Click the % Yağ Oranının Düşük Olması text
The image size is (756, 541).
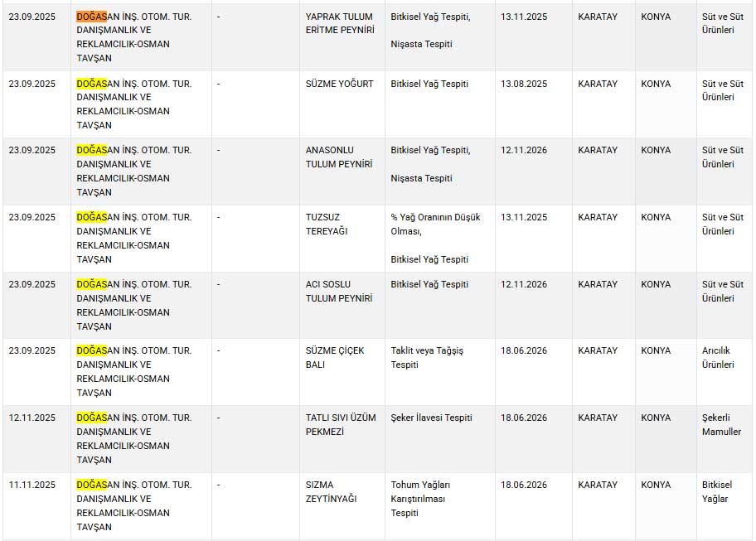[x=435, y=225]
